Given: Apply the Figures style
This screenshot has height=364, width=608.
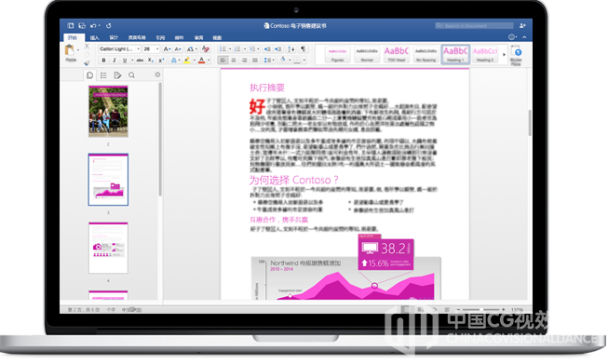Looking at the screenshot, I should [x=337, y=55].
